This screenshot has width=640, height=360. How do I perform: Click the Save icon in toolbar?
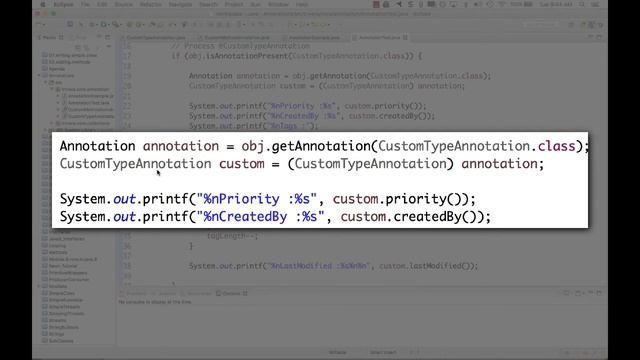tap(70, 24)
